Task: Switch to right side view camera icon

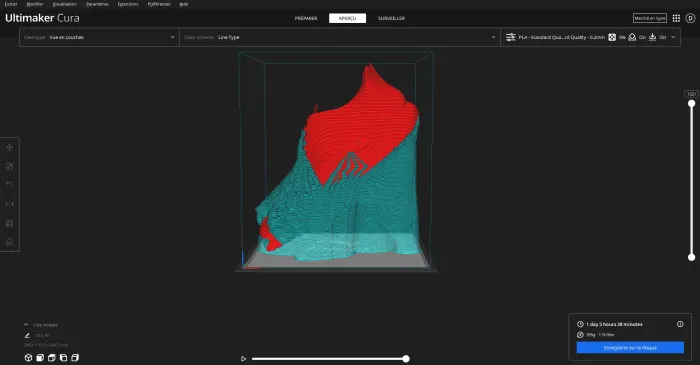Action: 75,358
